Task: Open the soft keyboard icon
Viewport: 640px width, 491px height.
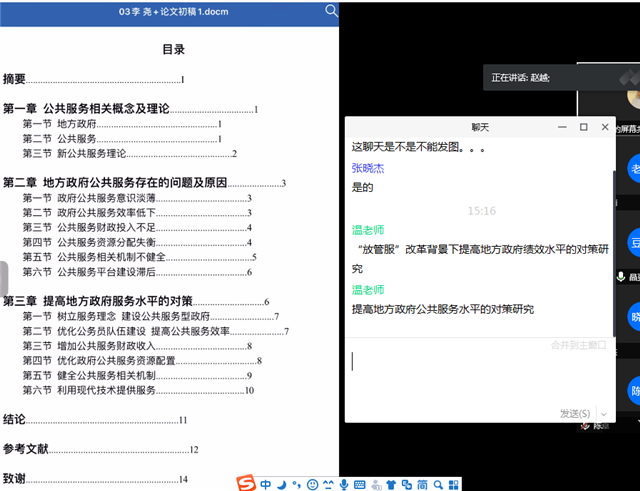Action: pos(360,484)
